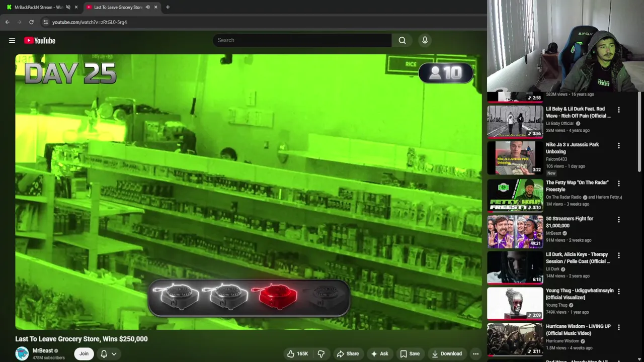Open options for Lil Baby Rich Off Pain video
Image resolution: width=644 pixels, height=362 pixels.
619,110
